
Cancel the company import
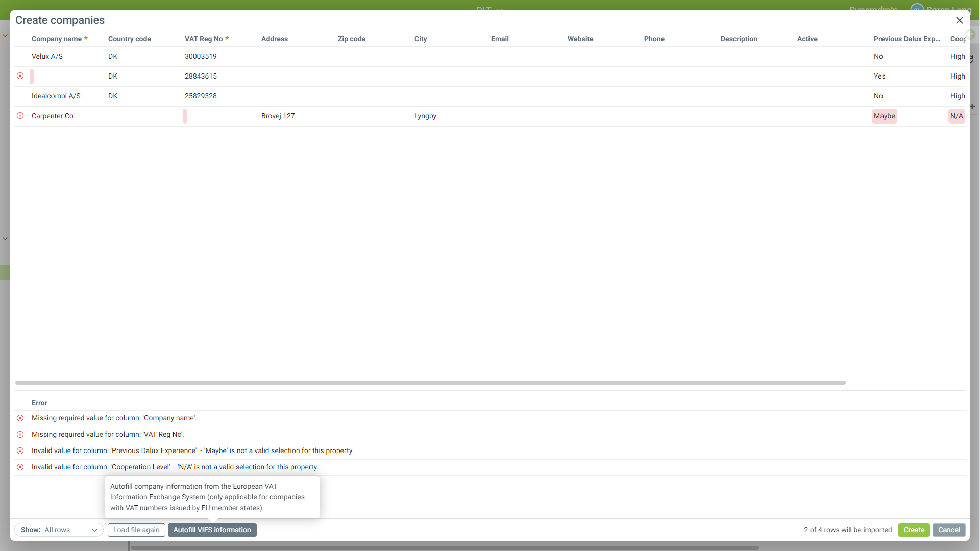(948, 530)
